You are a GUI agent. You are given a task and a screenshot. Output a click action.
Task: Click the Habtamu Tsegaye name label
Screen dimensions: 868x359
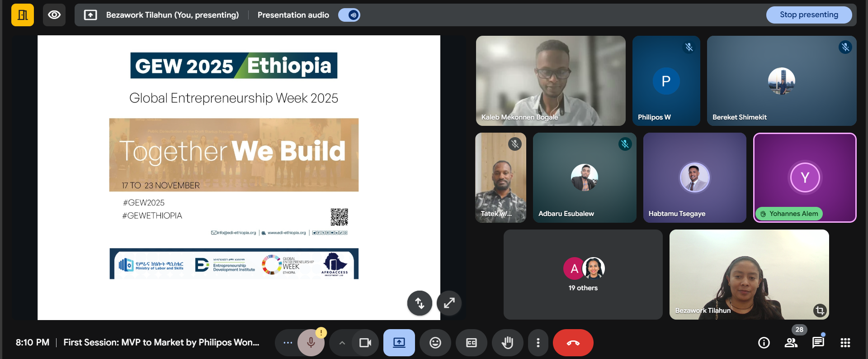[677, 214]
